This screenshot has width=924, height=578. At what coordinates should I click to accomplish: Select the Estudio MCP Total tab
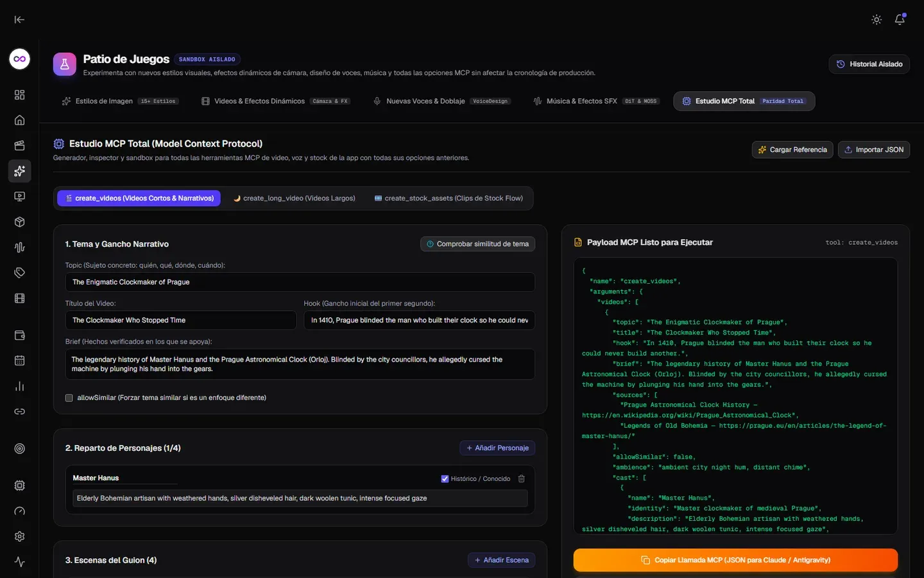tap(744, 101)
